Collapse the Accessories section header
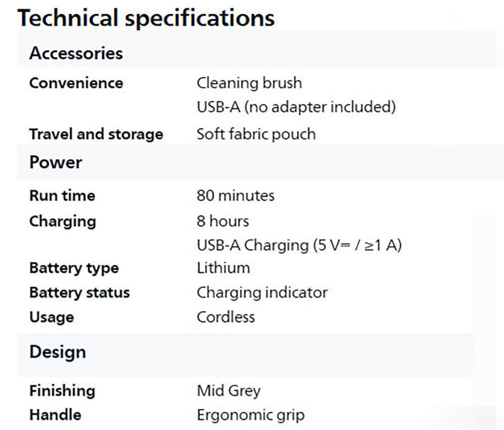This screenshot has width=504, height=430. click(x=76, y=53)
